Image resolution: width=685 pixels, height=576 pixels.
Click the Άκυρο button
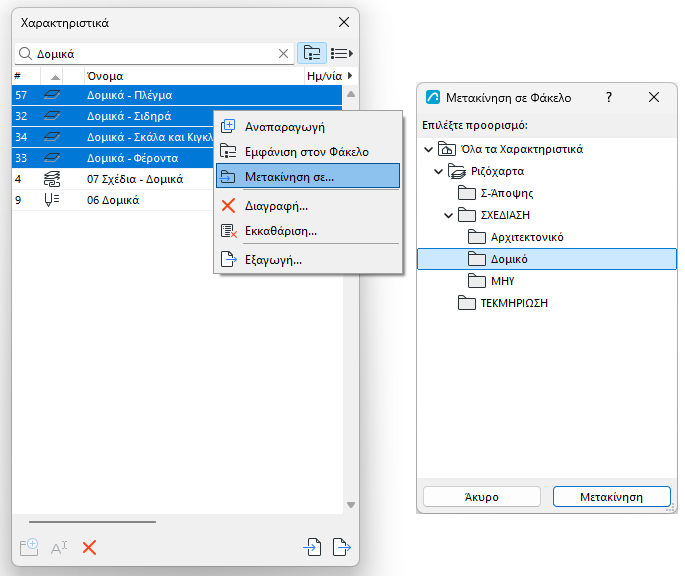coord(482,497)
